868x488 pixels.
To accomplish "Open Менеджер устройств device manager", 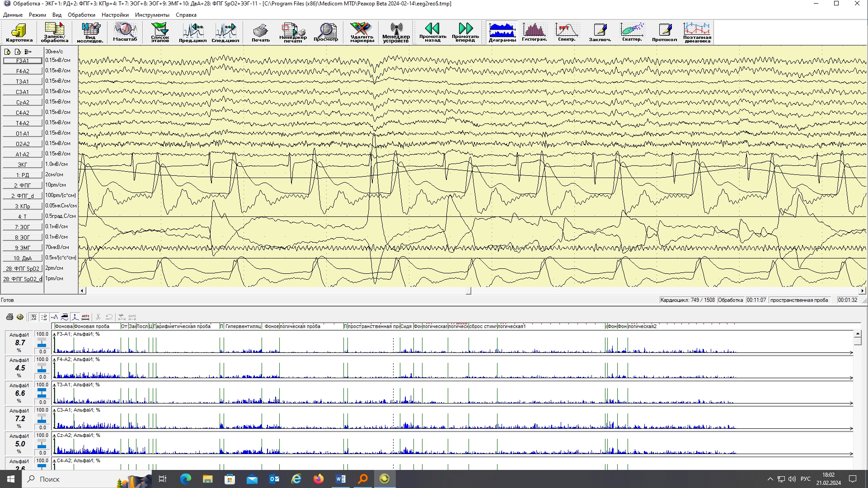I will click(396, 33).
